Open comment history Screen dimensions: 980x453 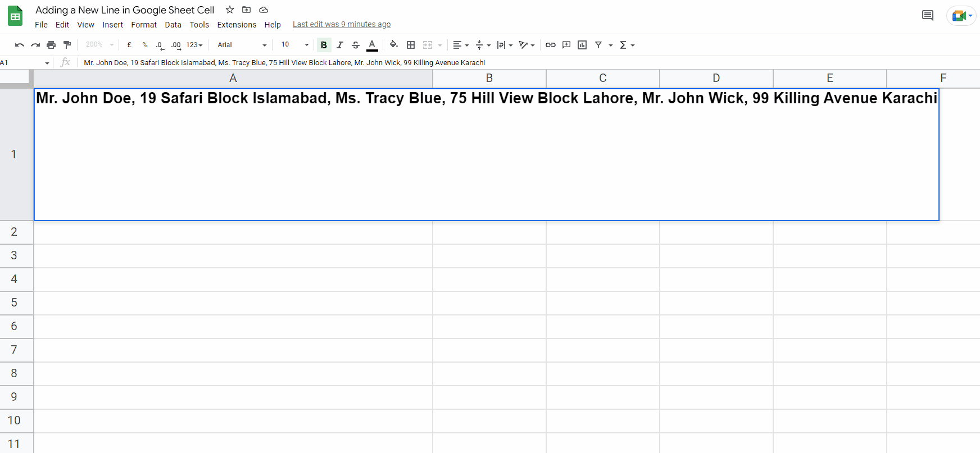coord(928,16)
